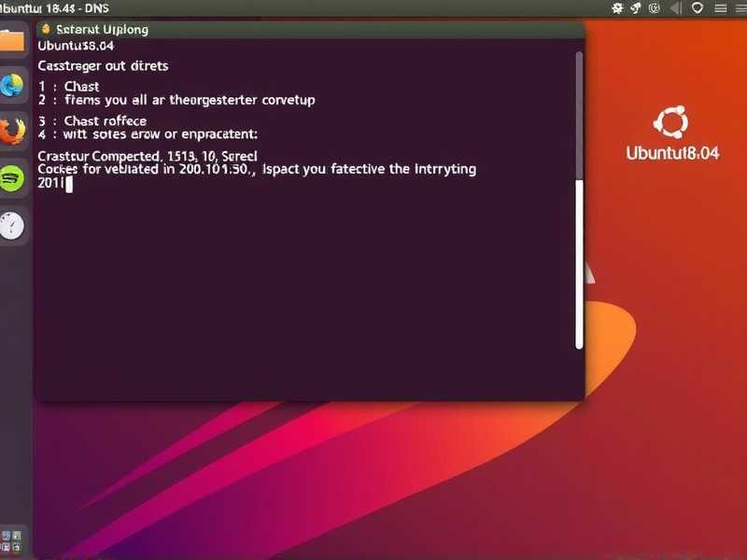Image resolution: width=747 pixels, height=560 pixels.
Task: Open the Files folder icon in the dock
Action: tap(12, 39)
